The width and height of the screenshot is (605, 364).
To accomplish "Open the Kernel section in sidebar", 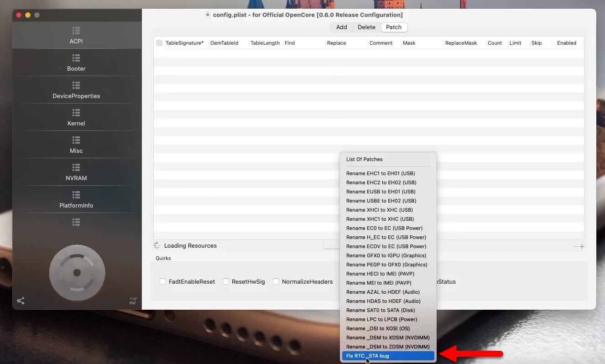I will [x=76, y=117].
